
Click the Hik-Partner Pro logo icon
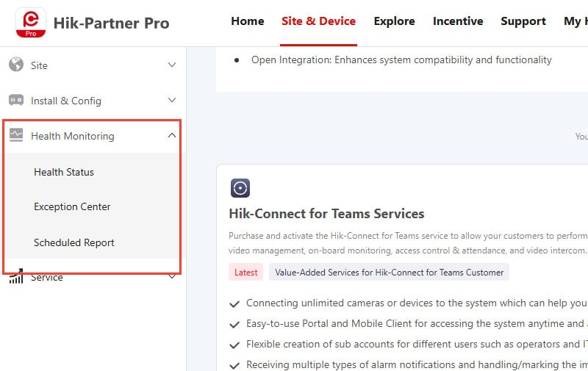(31, 23)
